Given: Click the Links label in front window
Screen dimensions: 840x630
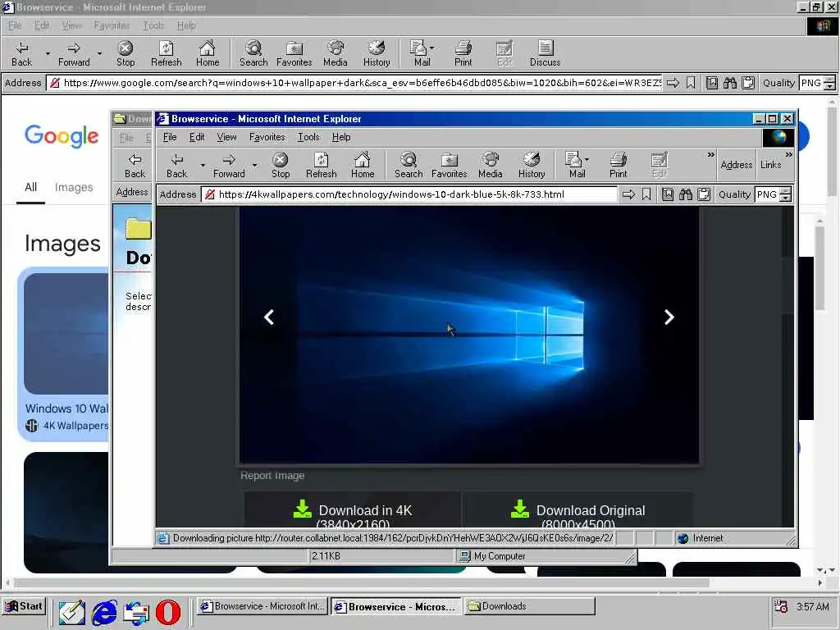Looking at the screenshot, I should pos(770,165).
